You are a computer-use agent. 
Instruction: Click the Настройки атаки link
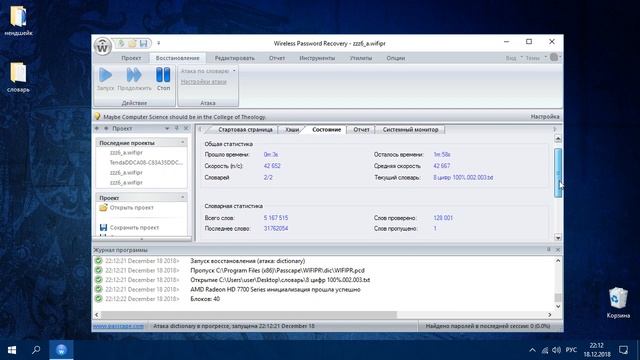click(203, 82)
